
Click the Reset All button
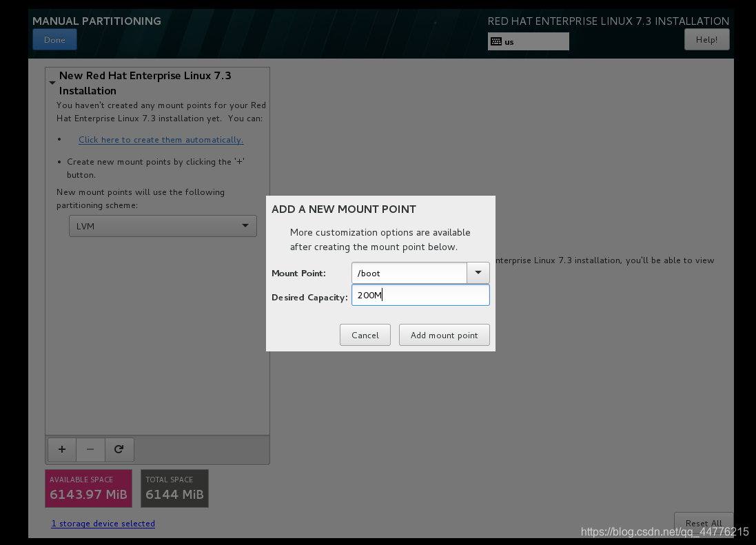coord(704,524)
